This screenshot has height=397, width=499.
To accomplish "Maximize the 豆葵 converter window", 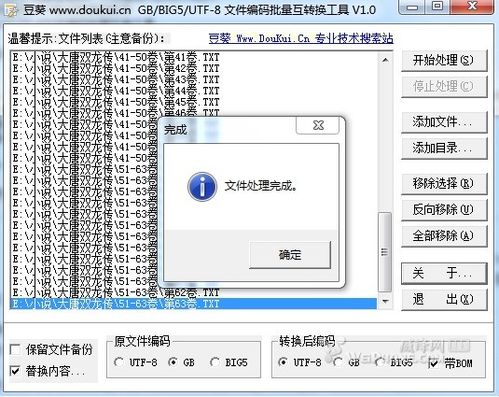I will (x=438, y=7).
